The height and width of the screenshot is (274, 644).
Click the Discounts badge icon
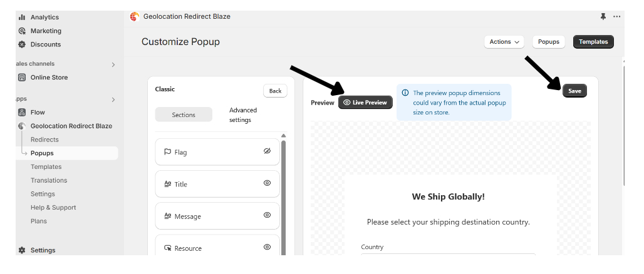pyautogui.click(x=22, y=44)
